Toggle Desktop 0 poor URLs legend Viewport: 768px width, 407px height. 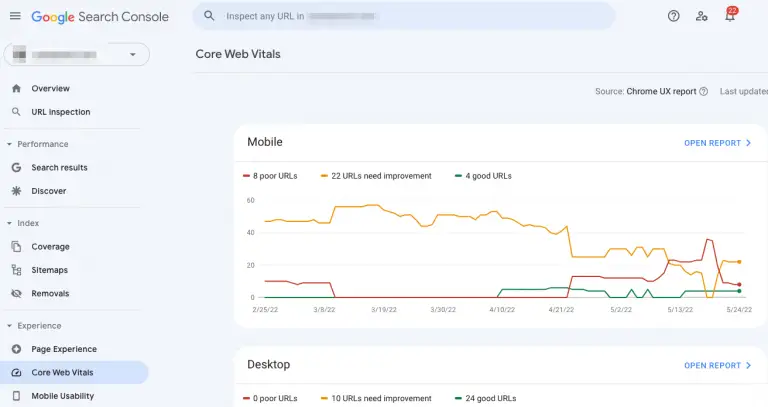(270, 398)
